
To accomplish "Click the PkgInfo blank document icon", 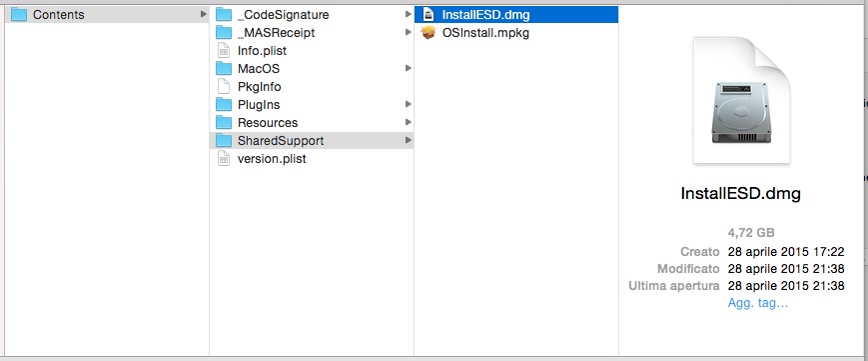I will click(224, 87).
